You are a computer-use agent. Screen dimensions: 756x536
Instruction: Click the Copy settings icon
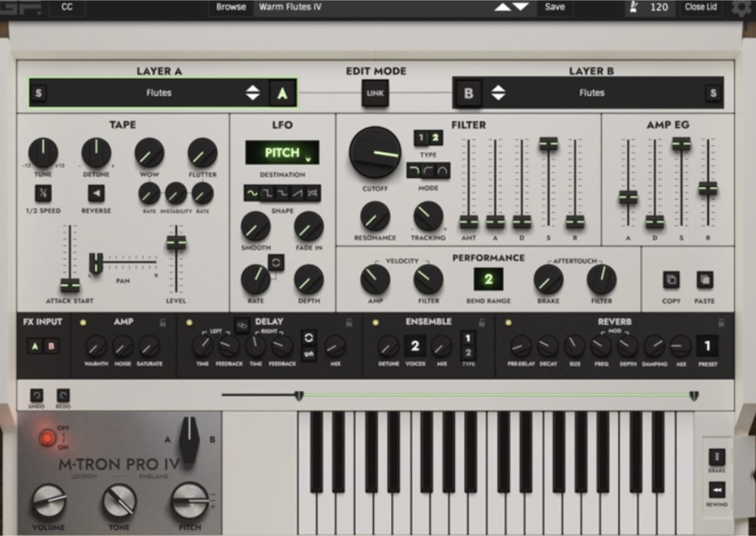coord(670,279)
